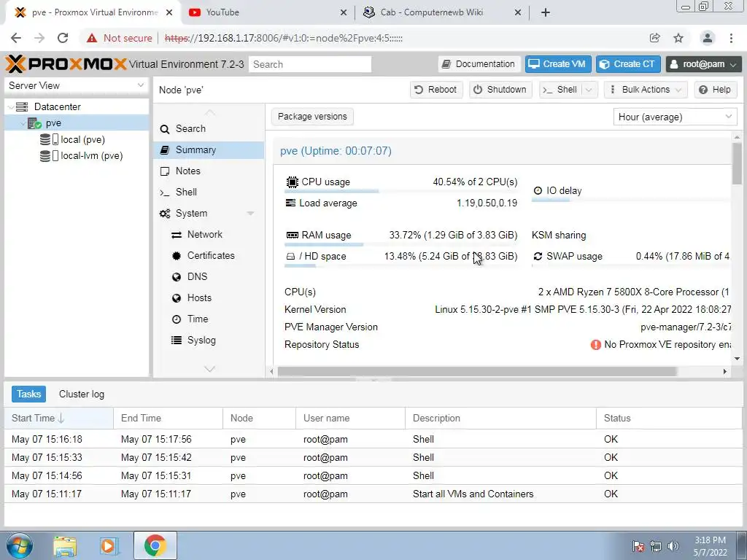Screen dimensions: 747x560
Task: Click Chrome icon in taskbar
Action: pyautogui.click(x=155, y=545)
